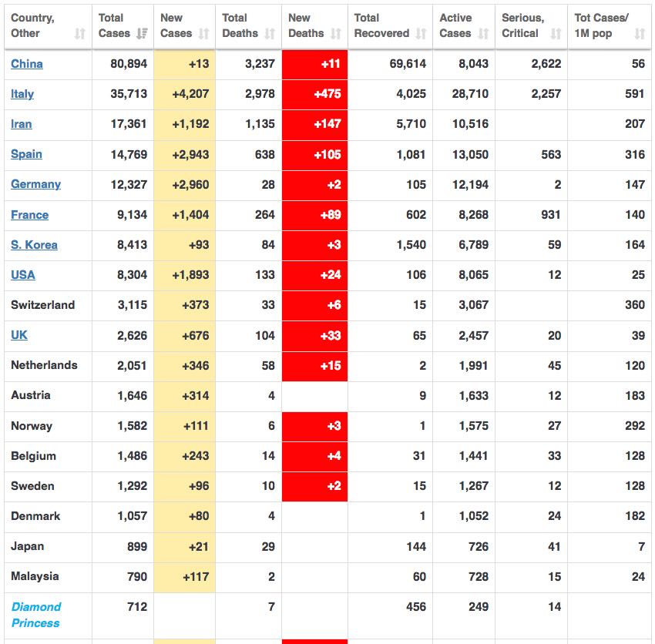Open Germany country page link
The width and height of the screenshot is (655, 644).
35,184
